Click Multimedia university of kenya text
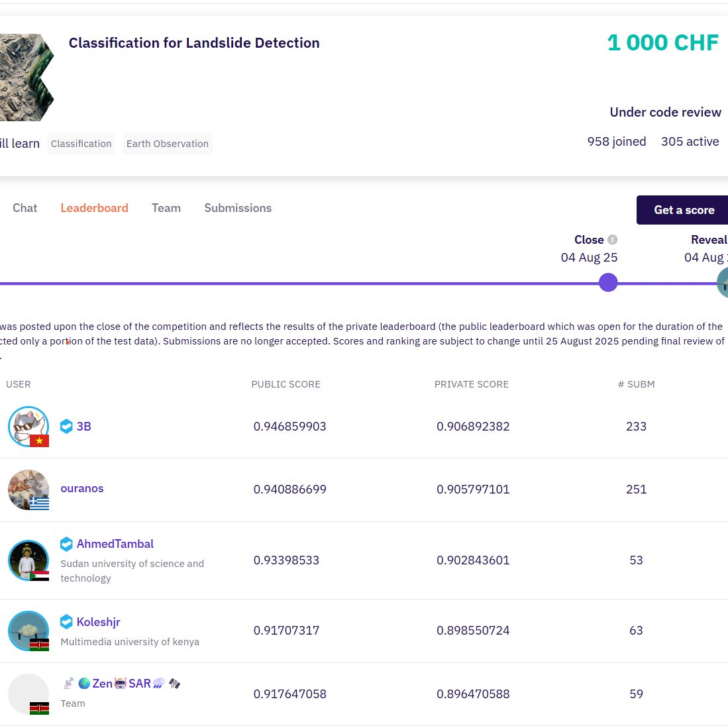728x728 pixels. click(x=130, y=642)
